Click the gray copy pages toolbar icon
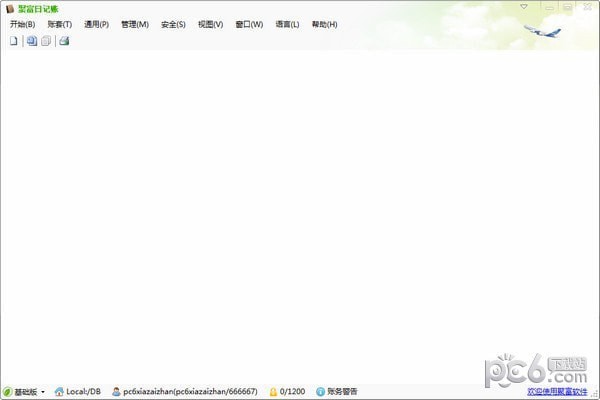The image size is (600, 400). pyautogui.click(x=46, y=41)
